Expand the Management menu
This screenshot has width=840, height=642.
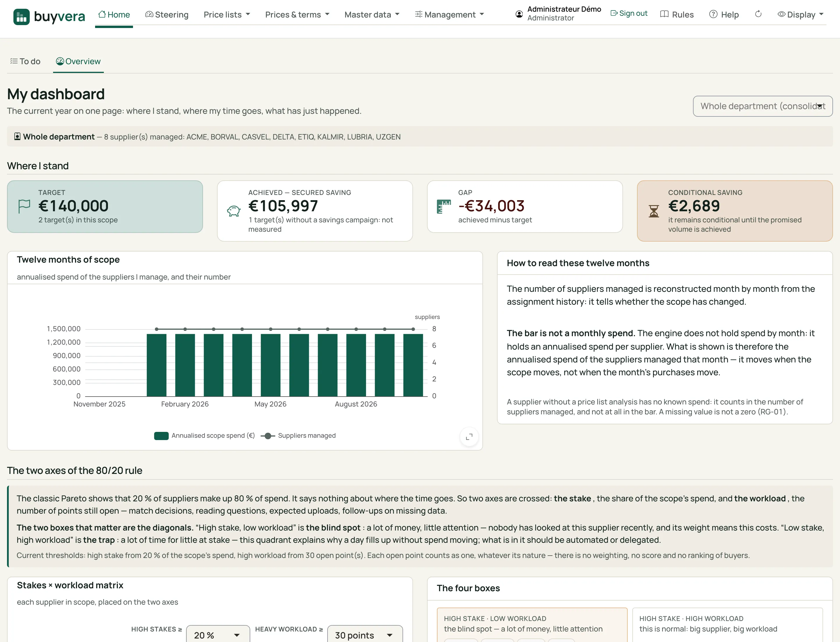click(449, 15)
